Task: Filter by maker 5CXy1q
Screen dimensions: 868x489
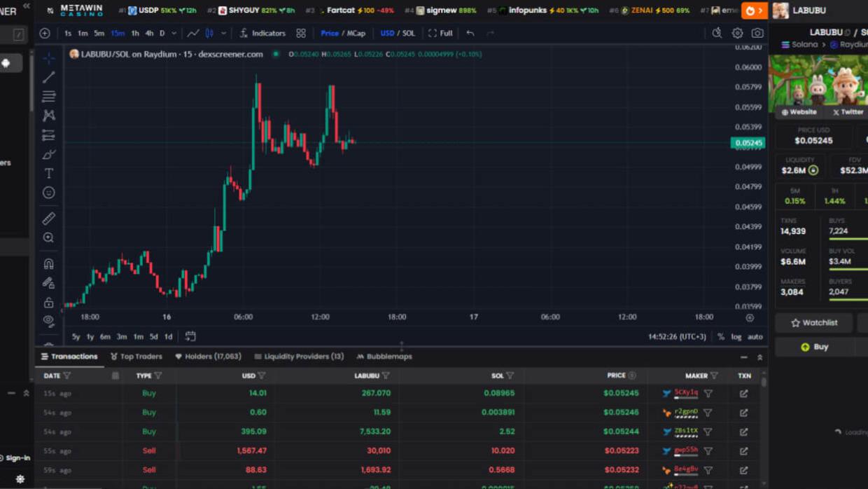Action: [x=708, y=394]
